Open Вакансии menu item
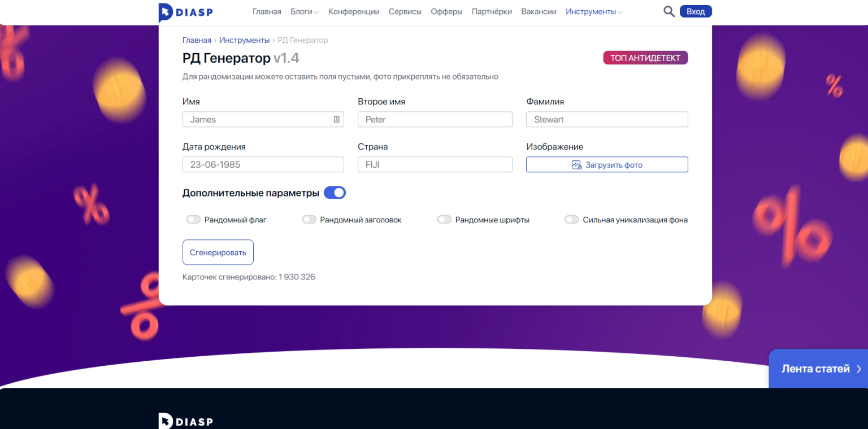Viewport: 868px width, 429px height. click(x=539, y=12)
